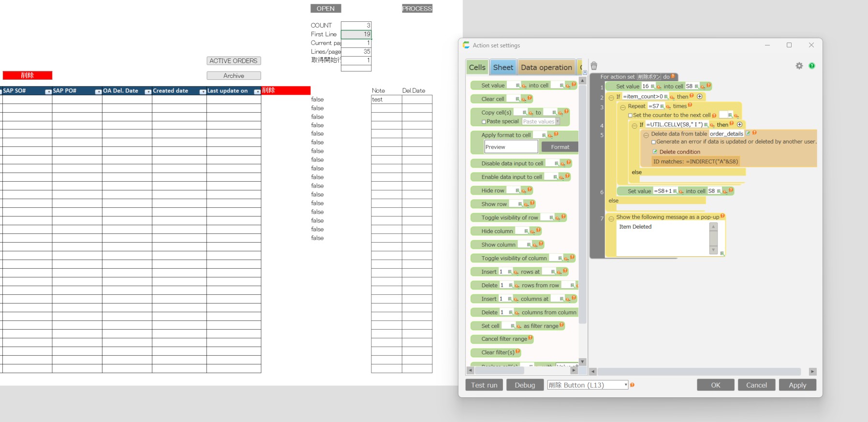Open the gear settings icon
Viewport: 868px width, 422px height.
[x=799, y=66]
